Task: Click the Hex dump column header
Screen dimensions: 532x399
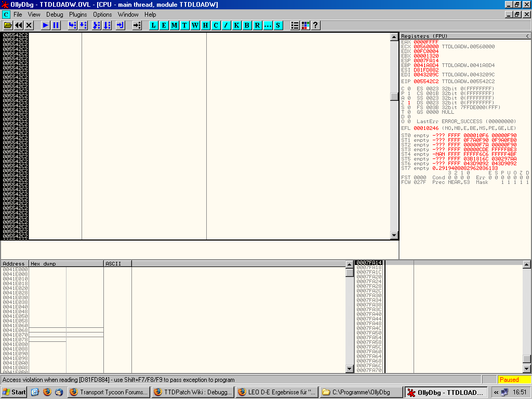Action: click(x=66, y=263)
